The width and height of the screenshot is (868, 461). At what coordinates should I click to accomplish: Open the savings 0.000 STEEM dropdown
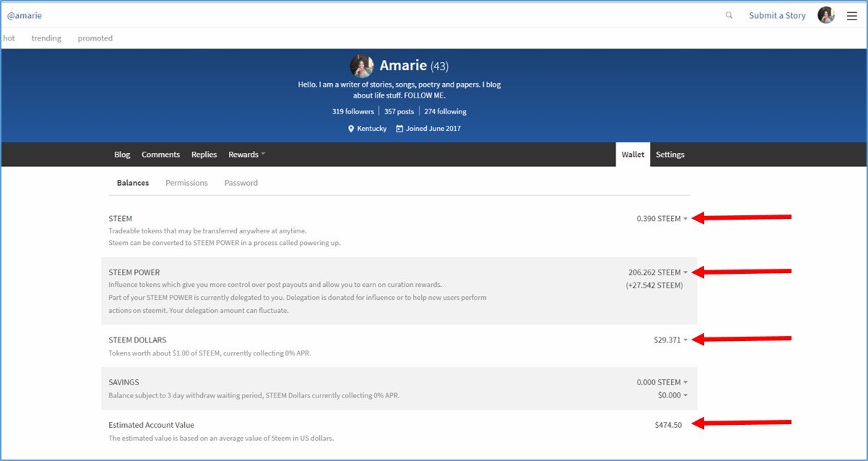(x=662, y=382)
